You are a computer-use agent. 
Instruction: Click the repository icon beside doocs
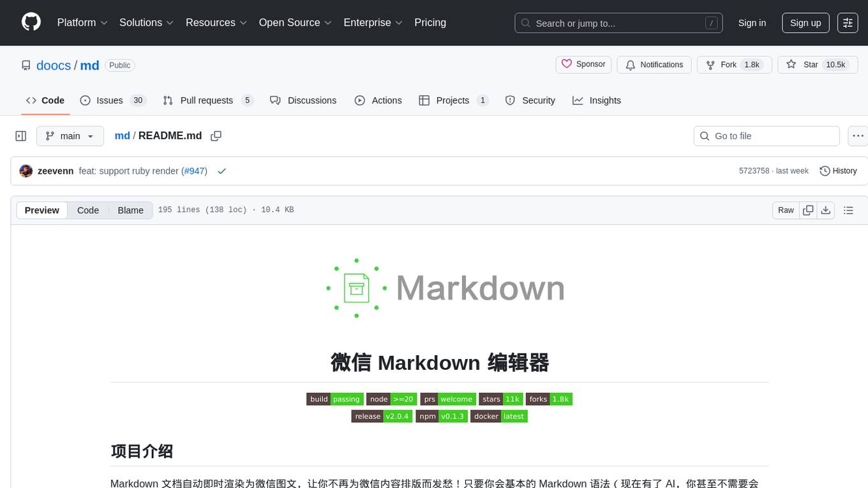tap(26, 65)
